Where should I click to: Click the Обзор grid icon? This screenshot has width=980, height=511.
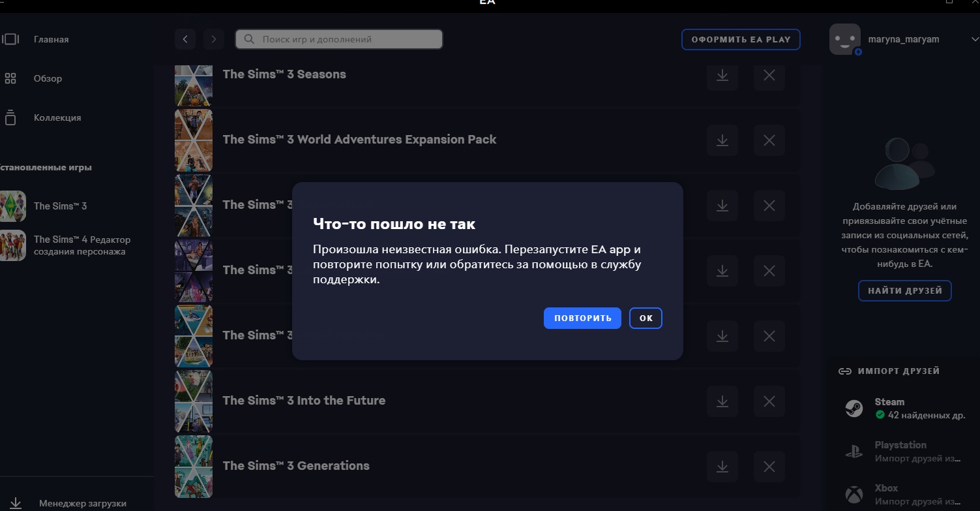(x=10, y=78)
